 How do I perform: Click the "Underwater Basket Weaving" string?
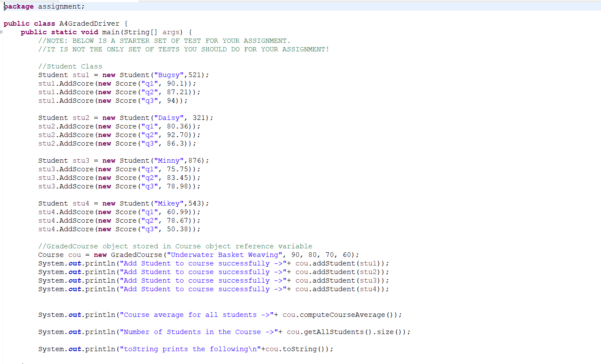[225, 255]
